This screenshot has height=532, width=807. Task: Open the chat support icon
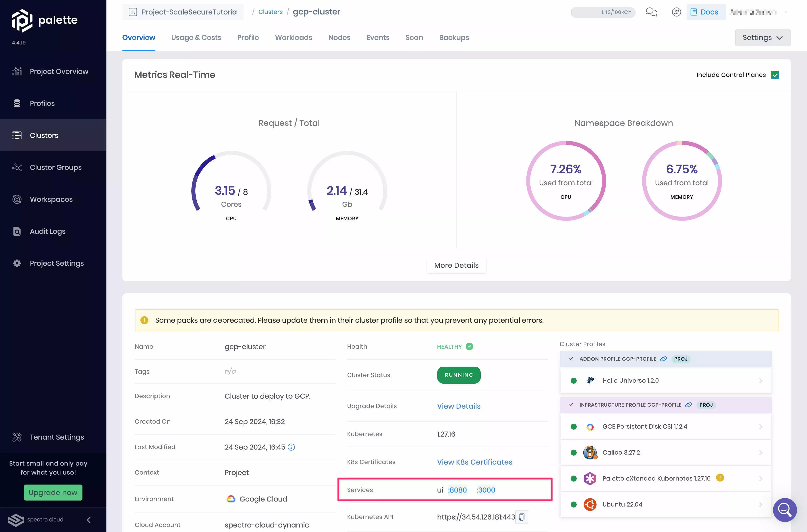(x=651, y=12)
